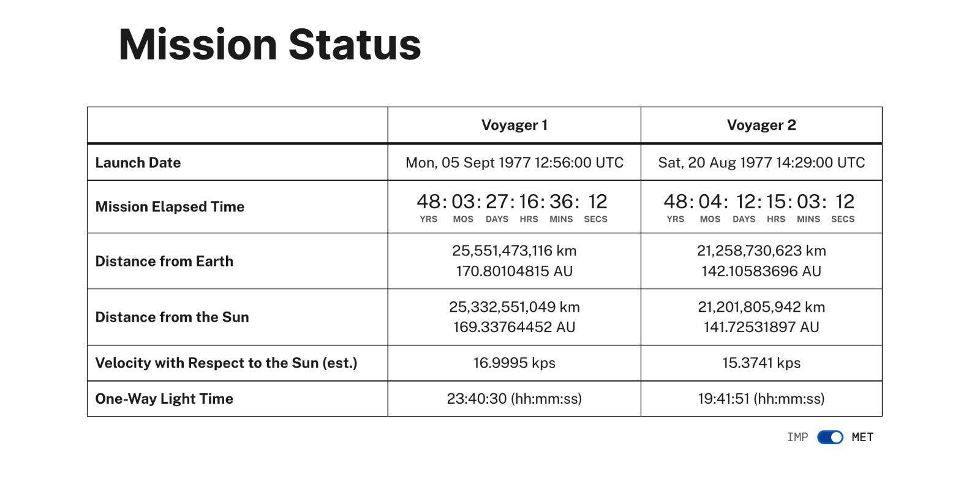Click Voyager 2's 21,201,805,942 km Sun distance
Screen dimensions: 980x487
[761, 307]
